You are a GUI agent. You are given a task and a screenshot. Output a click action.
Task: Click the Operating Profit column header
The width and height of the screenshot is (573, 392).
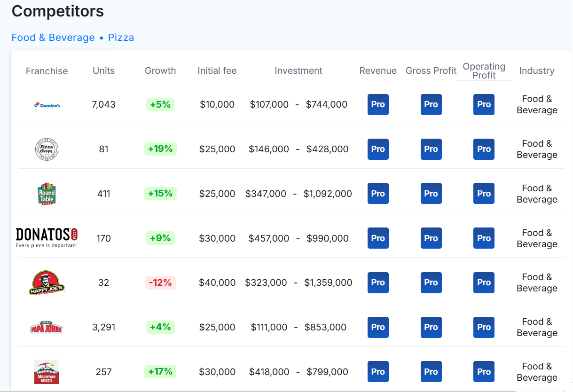click(484, 71)
